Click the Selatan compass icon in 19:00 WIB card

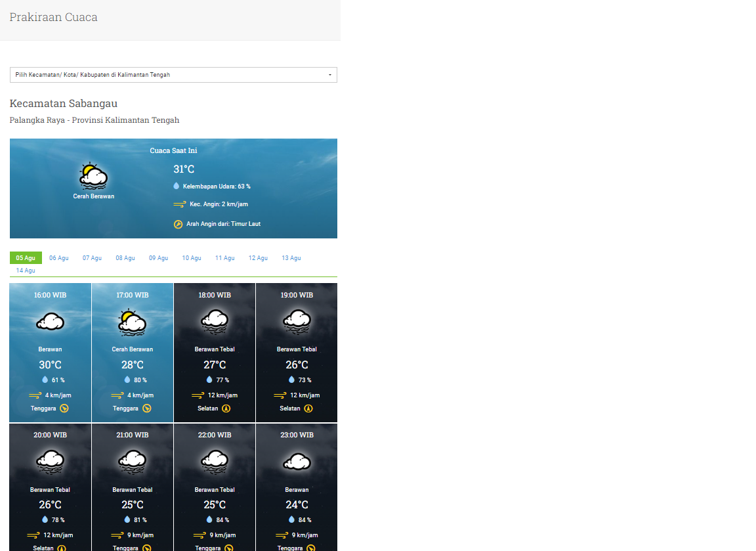308,408
